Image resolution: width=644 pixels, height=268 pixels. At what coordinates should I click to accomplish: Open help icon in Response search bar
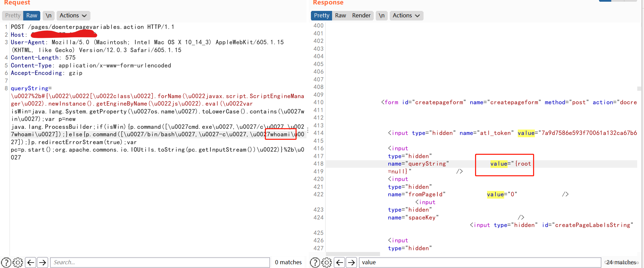click(x=315, y=263)
